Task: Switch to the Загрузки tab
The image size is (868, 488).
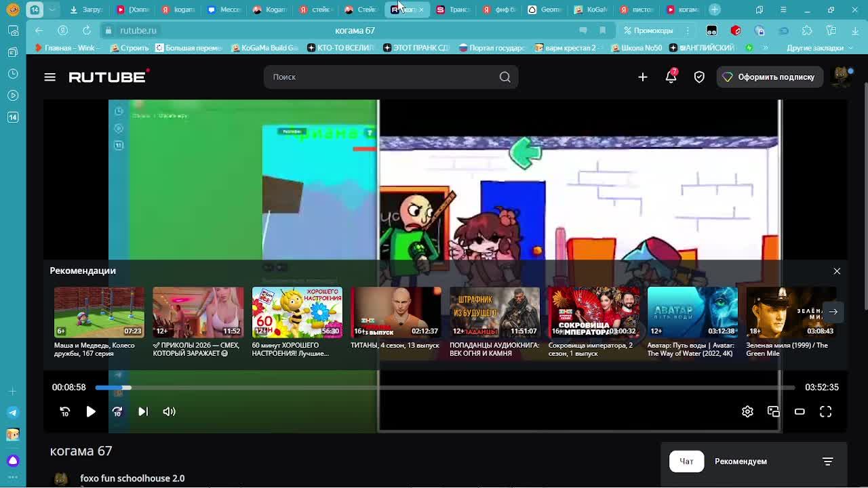Action: coord(87,9)
